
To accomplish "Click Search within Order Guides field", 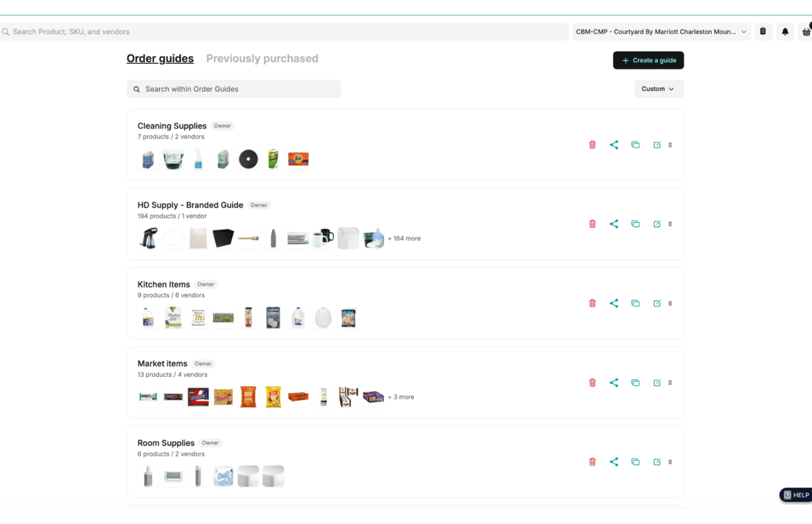I will tap(233, 89).
